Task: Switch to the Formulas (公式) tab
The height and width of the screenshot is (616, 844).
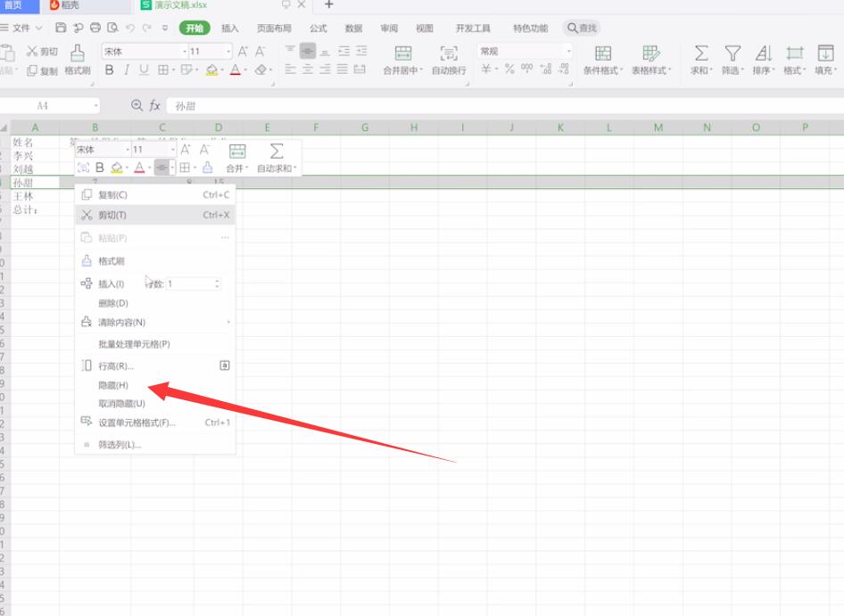Action: click(319, 28)
